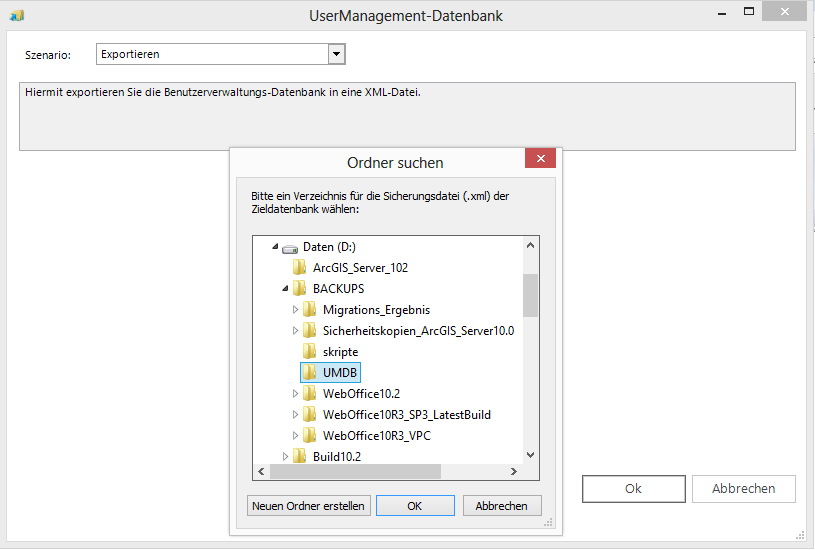Click the scroll down arrow in folder tree
This screenshot has height=550, width=815.
(x=531, y=455)
